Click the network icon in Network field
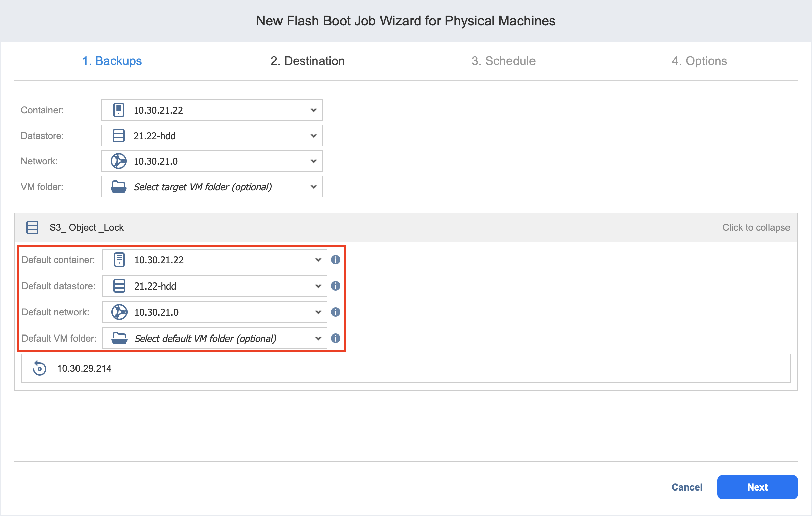 (x=119, y=161)
